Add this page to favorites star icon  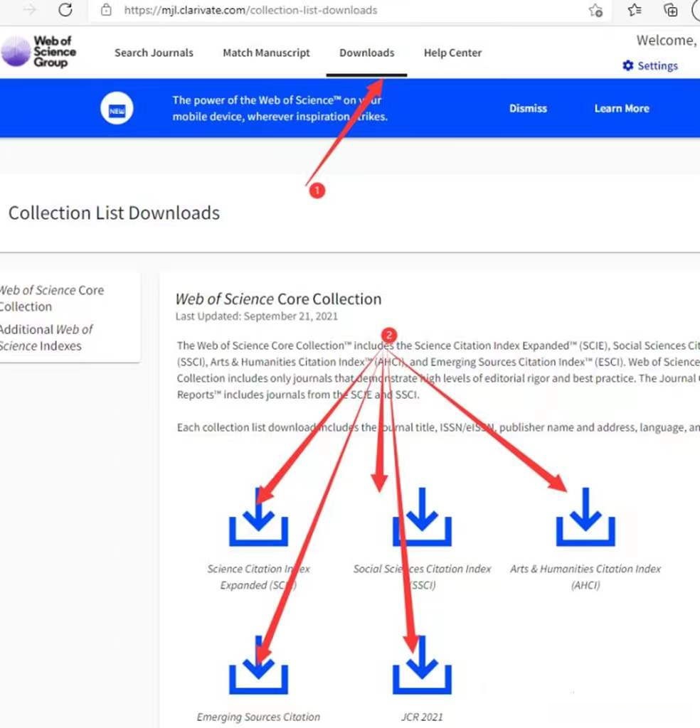click(x=595, y=10)
